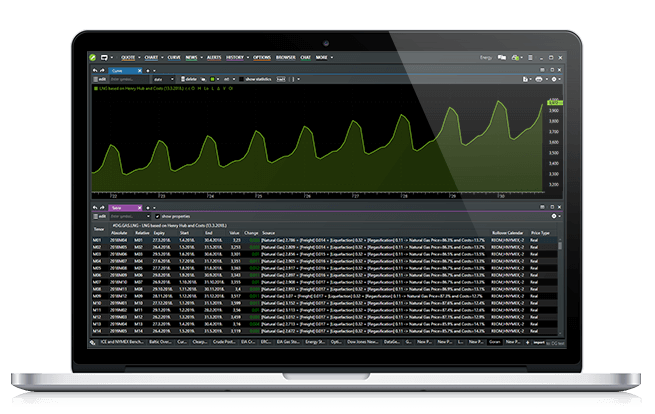Expand the QUOTE menu dropdown arrow
The image size is (655, 414).
[x=140, y=58]
